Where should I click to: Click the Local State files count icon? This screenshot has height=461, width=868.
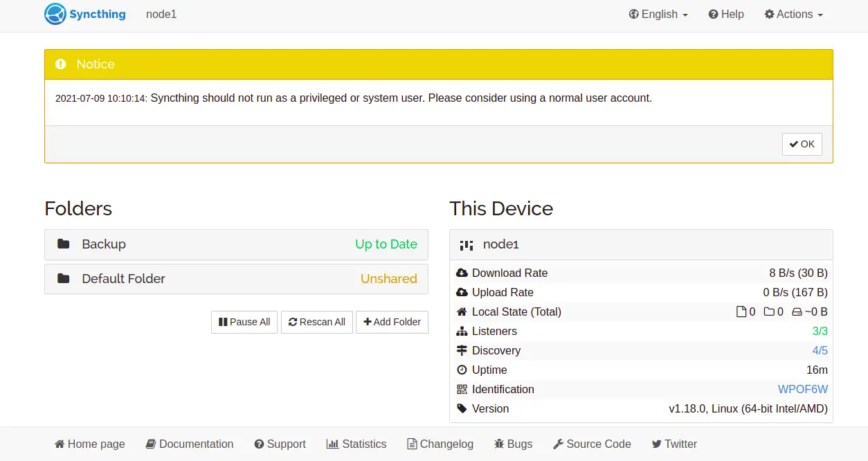click(741, 312)
